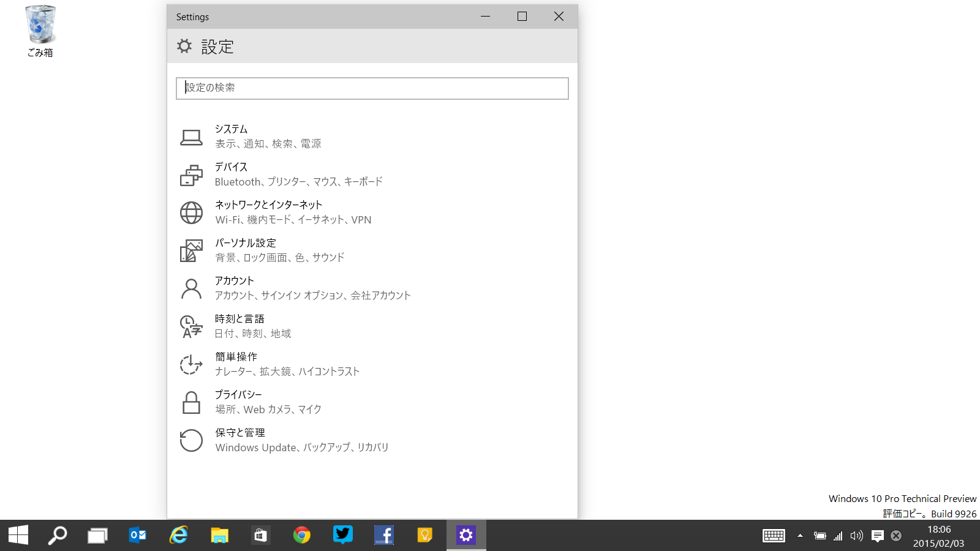Open Google Chrome from the taskbar
Viewport: 980px width, 551px height.
tap(302, 535)
